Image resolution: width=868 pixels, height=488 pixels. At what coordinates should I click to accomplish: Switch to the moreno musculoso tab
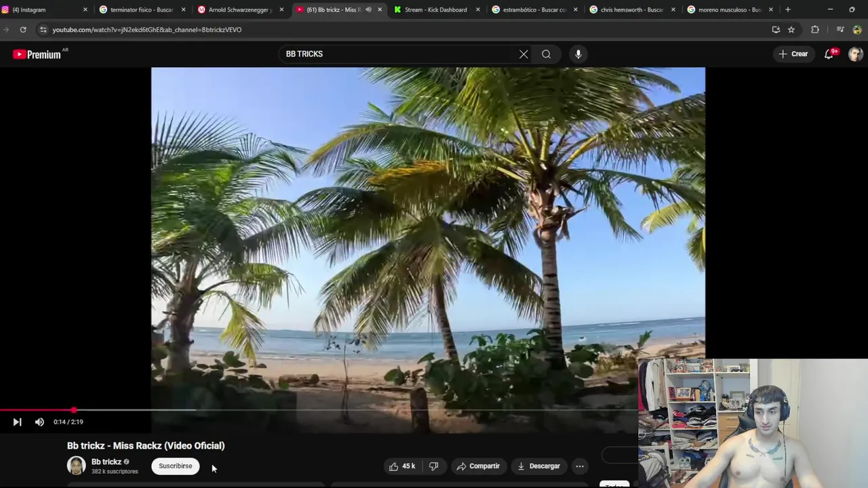tap(729, 9)
